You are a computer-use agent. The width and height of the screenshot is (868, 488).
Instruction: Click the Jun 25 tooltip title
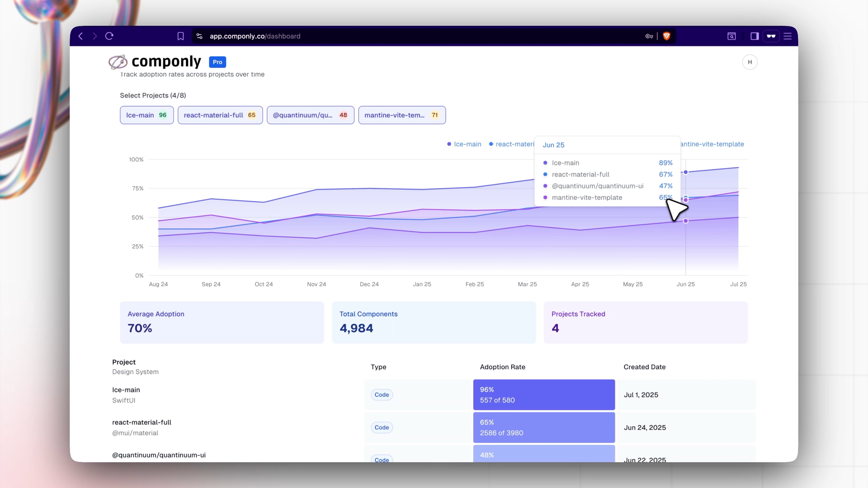[x=554, y=145]
